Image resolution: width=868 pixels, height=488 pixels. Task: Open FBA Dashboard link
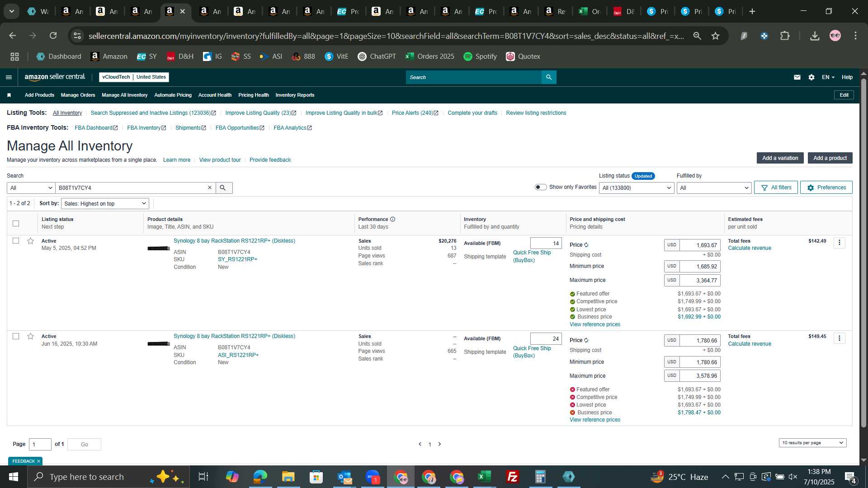point(96,128)
